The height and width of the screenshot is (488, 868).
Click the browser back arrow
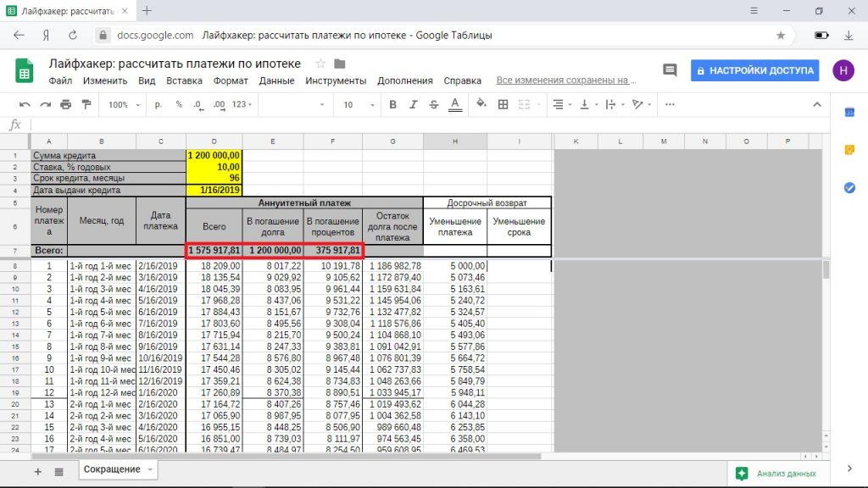19,35
